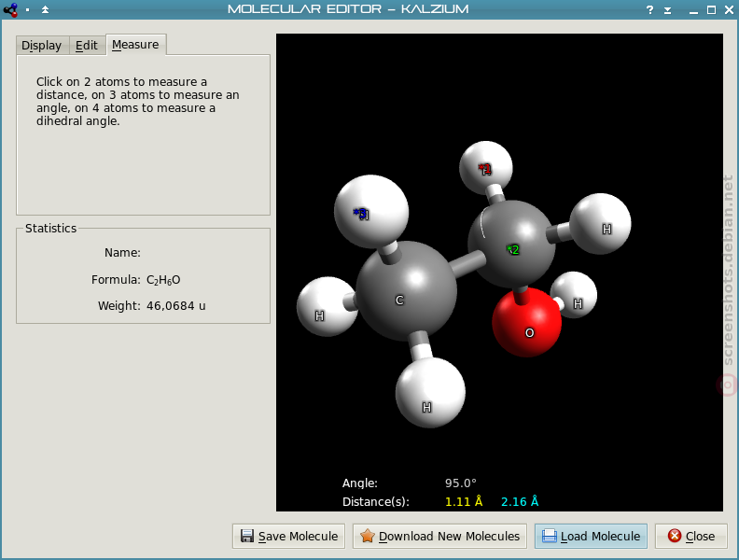Viewport: 739px width, 560px height.
Task: Switch to the Display tab
Action: click(x=42, y=45)
